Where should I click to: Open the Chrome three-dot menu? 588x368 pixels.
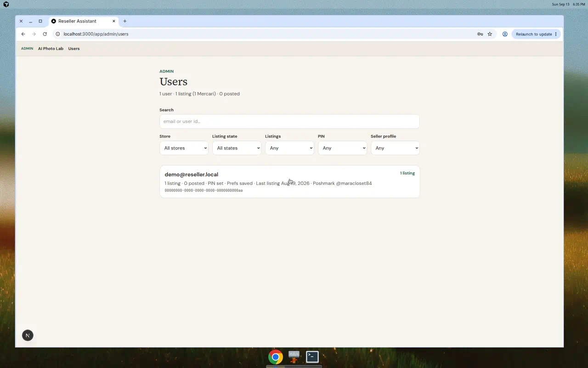click(556, 34)
